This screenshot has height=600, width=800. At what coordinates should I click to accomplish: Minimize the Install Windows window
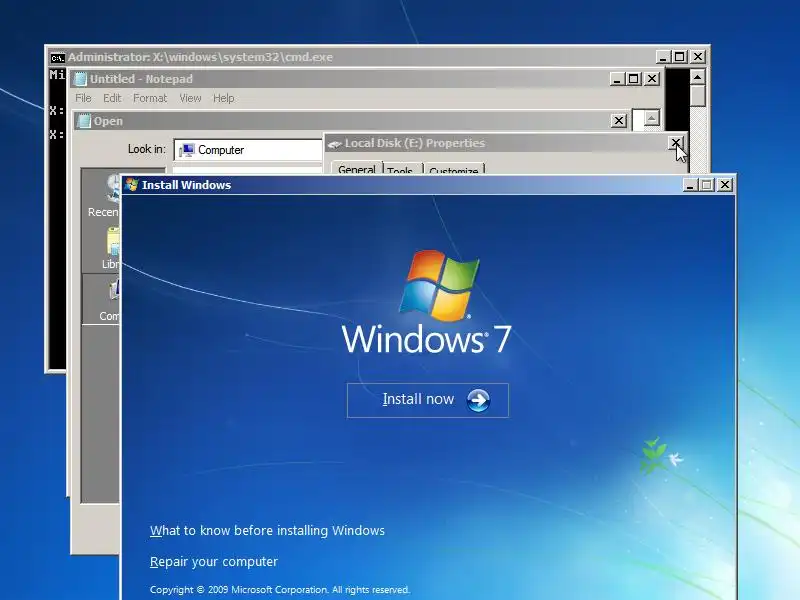click(690, 185)
